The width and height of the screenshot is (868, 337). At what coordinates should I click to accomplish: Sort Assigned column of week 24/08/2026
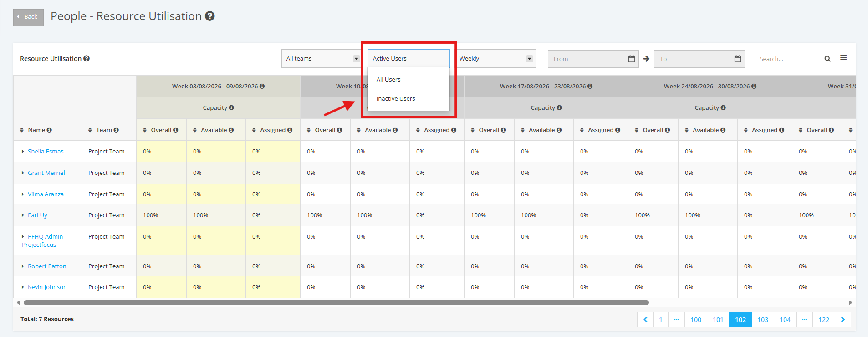coord(746,130)
